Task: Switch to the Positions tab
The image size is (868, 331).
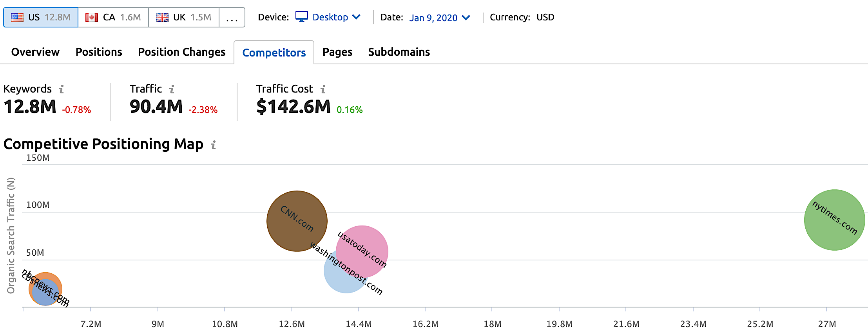Action: (99, 52)
